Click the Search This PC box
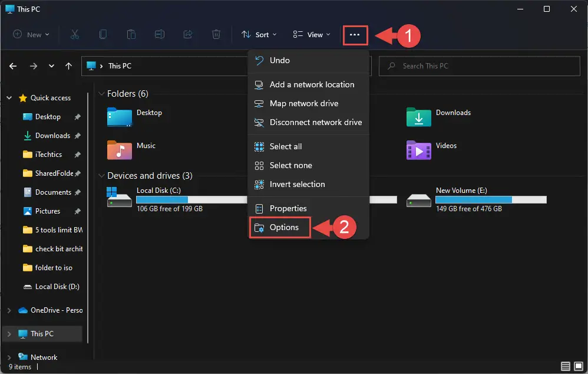The height and width of the screenshot is (374, 588). [479, 66]
